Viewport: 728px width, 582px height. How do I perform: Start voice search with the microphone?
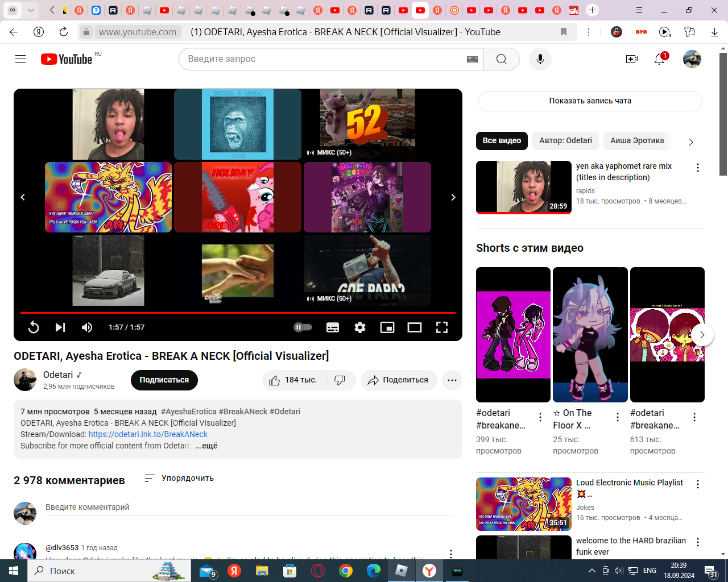coord(540,59)
